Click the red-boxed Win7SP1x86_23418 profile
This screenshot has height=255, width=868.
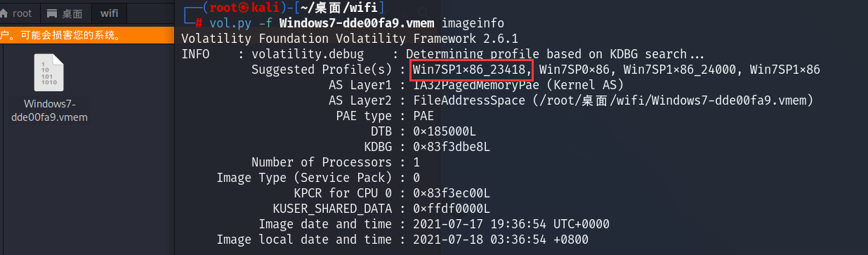[x=472, y=70]
